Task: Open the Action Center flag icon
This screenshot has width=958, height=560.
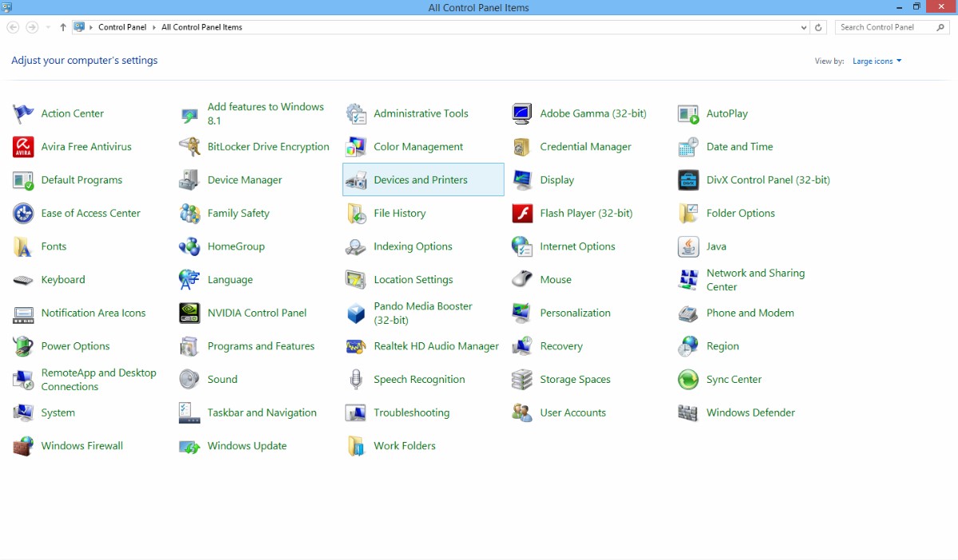Action: (x=23, y=113)
